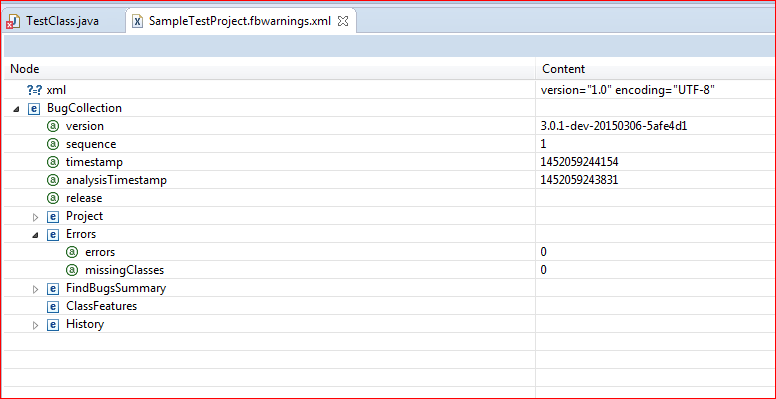Click the analysisTimestamp attribute icon

pyautogui.click(x=53, y=180)
